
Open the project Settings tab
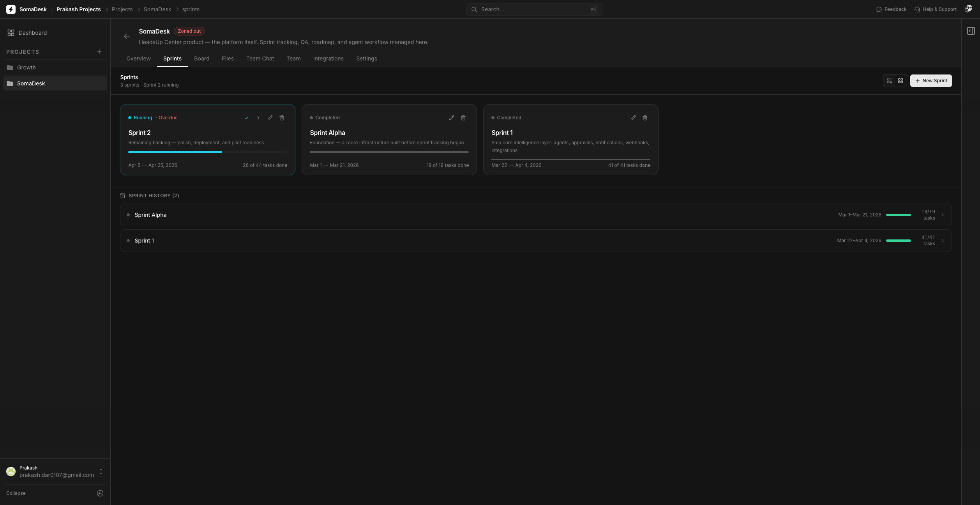click(x=367, y=58)
